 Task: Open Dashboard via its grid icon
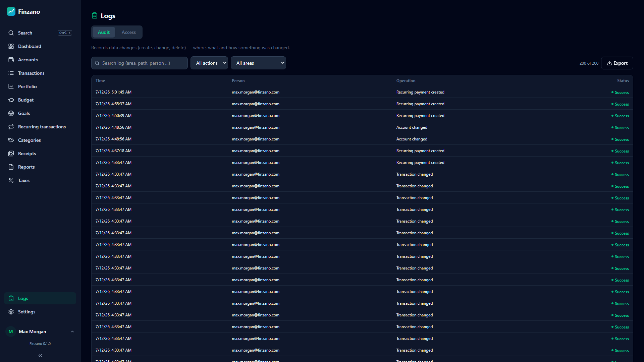pos(11,46)
